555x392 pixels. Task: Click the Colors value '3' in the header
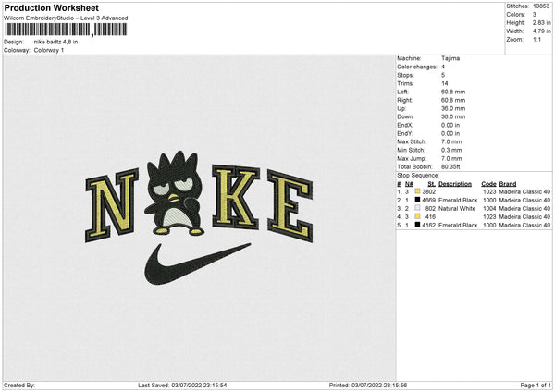click(535, 15)
